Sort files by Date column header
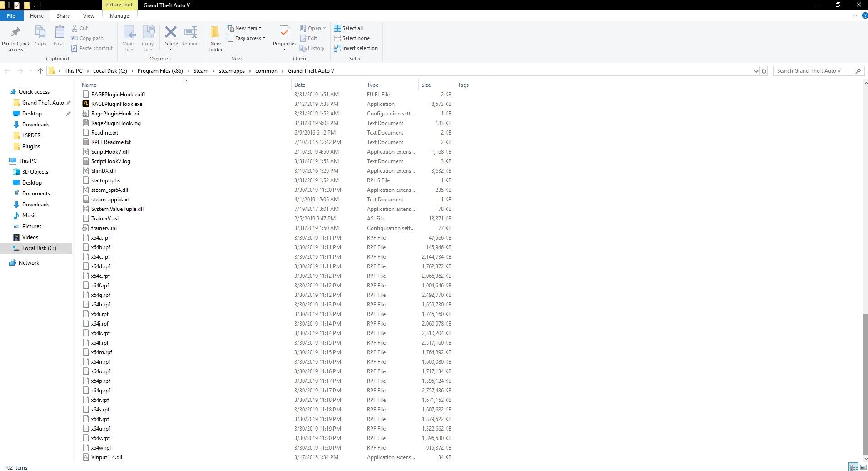Viewport: 868px width, 471px height. tap(327, 85)
